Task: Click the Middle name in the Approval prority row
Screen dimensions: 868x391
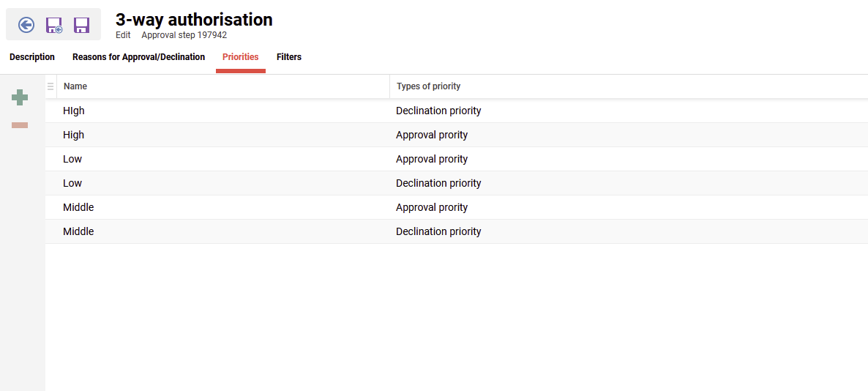Action: (78, 207)
